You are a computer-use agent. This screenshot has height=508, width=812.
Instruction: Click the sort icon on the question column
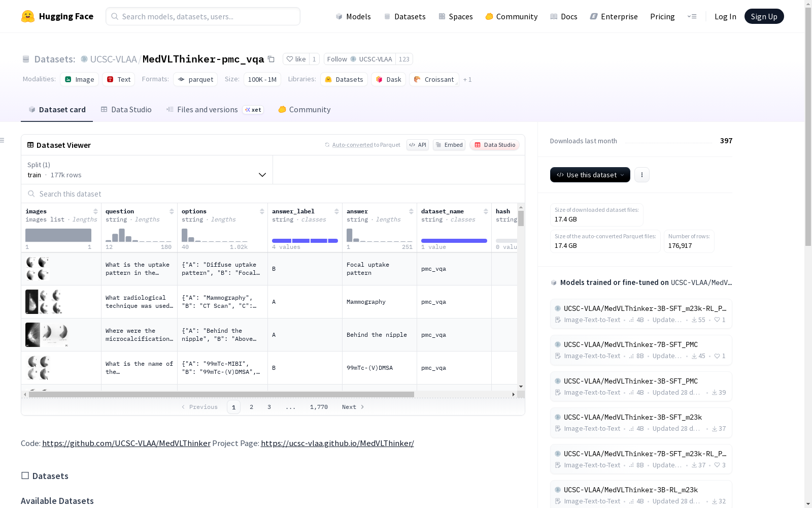tap(172, 211)
